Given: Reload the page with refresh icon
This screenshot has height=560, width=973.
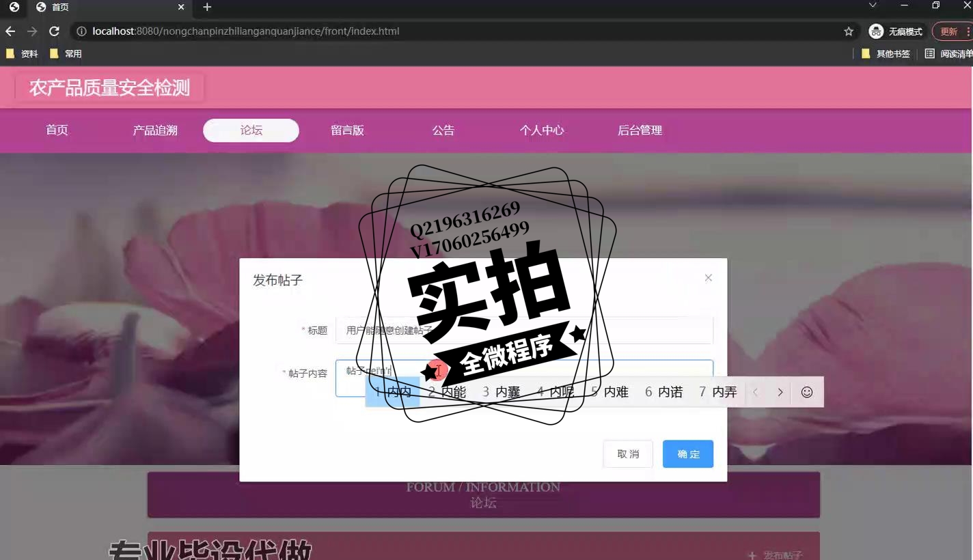Looking at the screenshot, I should pyautogui.click(x=55, y=31).
